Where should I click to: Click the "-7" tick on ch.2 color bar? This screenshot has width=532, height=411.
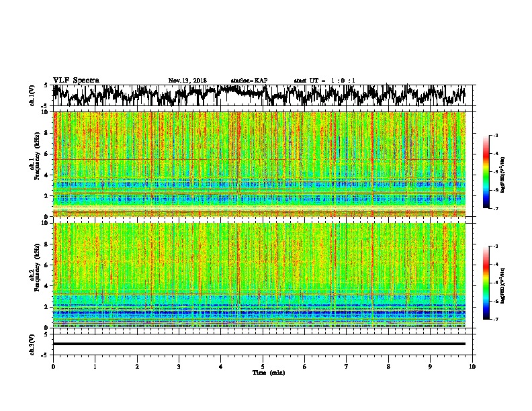coord(496,319)
